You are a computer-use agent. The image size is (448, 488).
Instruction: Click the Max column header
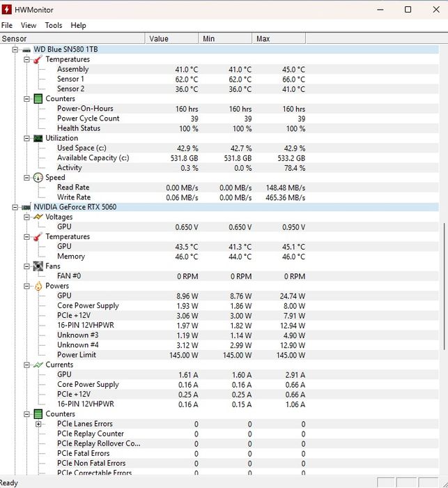tap(279, 38)
